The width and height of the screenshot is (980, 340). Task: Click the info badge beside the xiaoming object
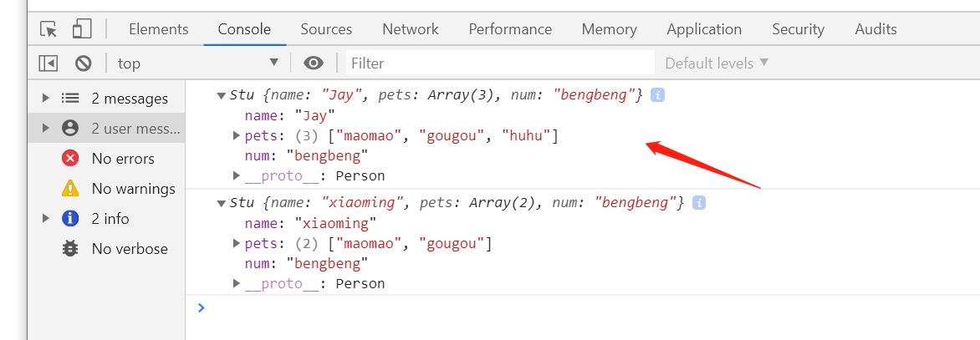click(699, 202)
